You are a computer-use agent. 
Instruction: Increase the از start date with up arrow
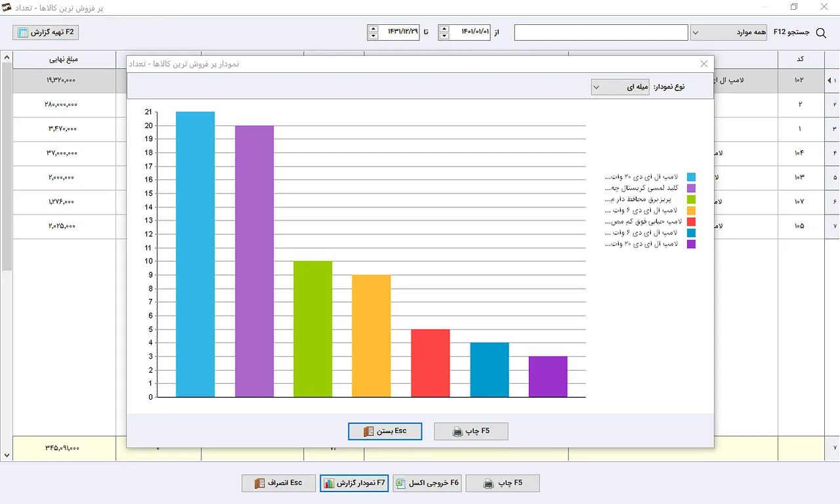(x=444, y=29)
